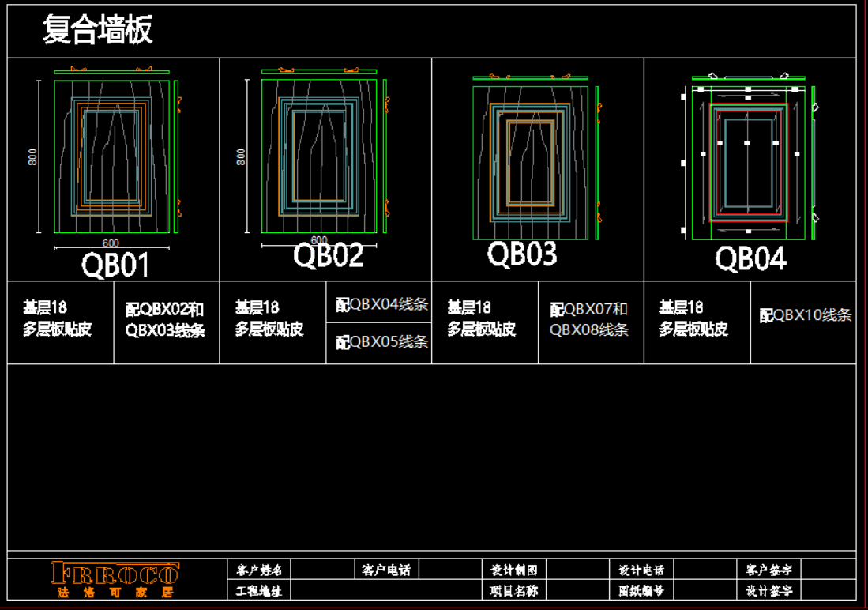Select the QB03 wall panel drawing
This screenshot has width=868, height=610.
click(530, 162)
